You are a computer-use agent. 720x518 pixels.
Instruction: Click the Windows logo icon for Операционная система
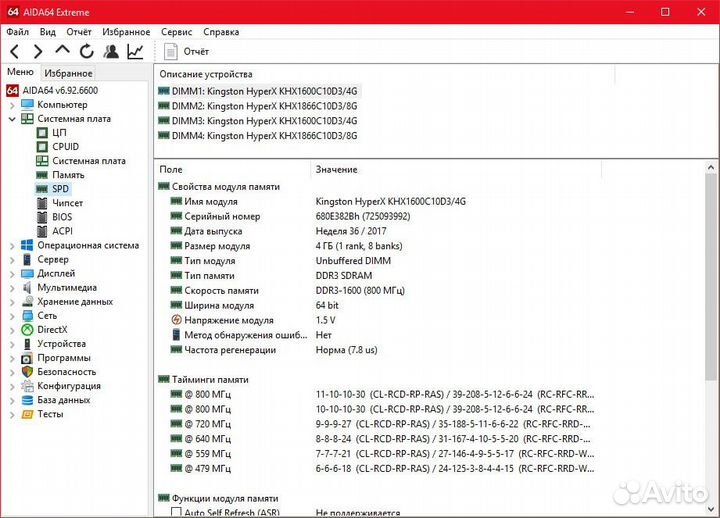(x=27, y=245)
